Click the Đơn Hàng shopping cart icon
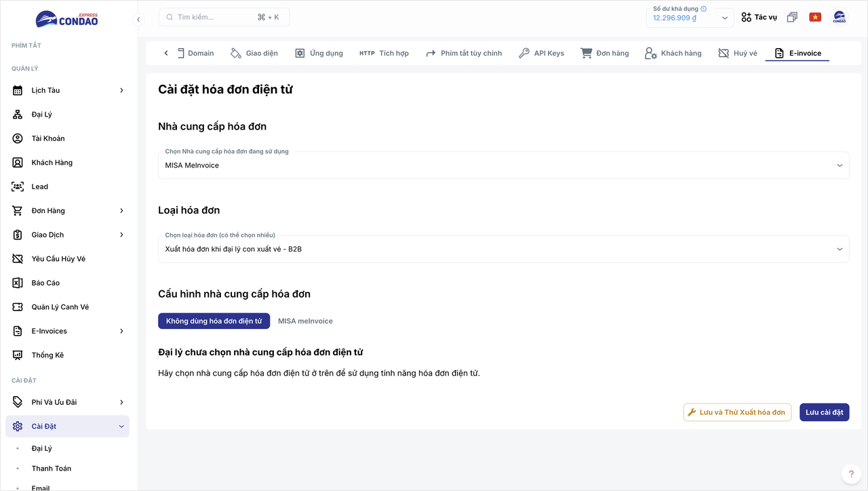 click(18, 211)
